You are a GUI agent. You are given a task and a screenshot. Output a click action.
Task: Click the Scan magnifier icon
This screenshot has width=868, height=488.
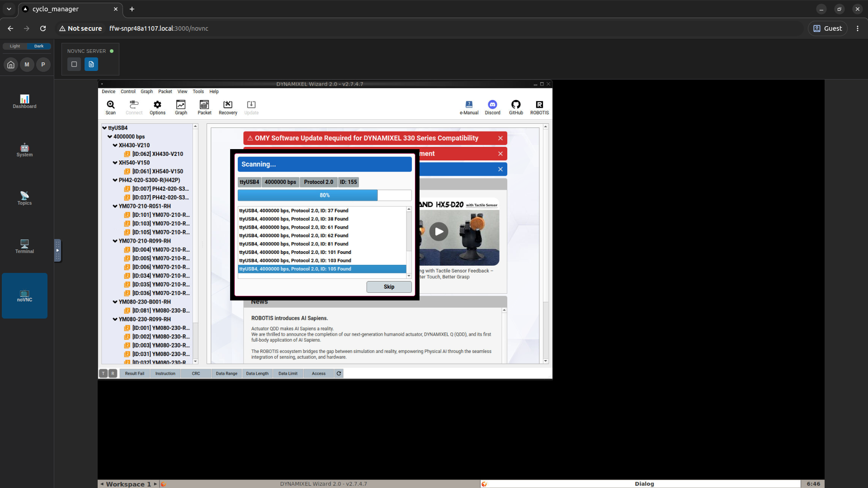pos(111,105)
